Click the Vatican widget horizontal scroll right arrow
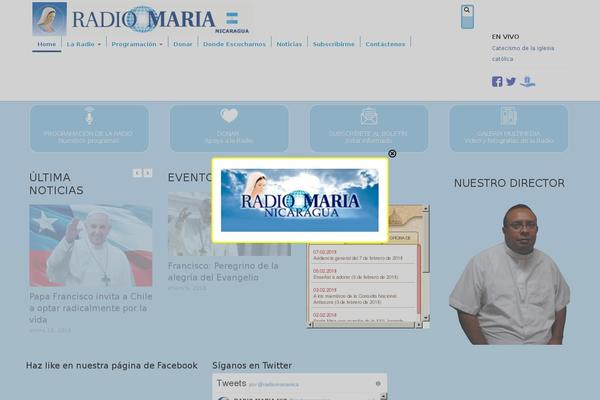 coord(419,325)
